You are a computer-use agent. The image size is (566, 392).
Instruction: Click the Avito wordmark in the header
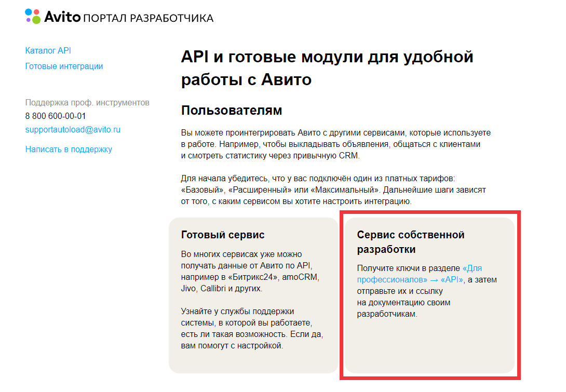pyautogui.click(x=62, y=17)
